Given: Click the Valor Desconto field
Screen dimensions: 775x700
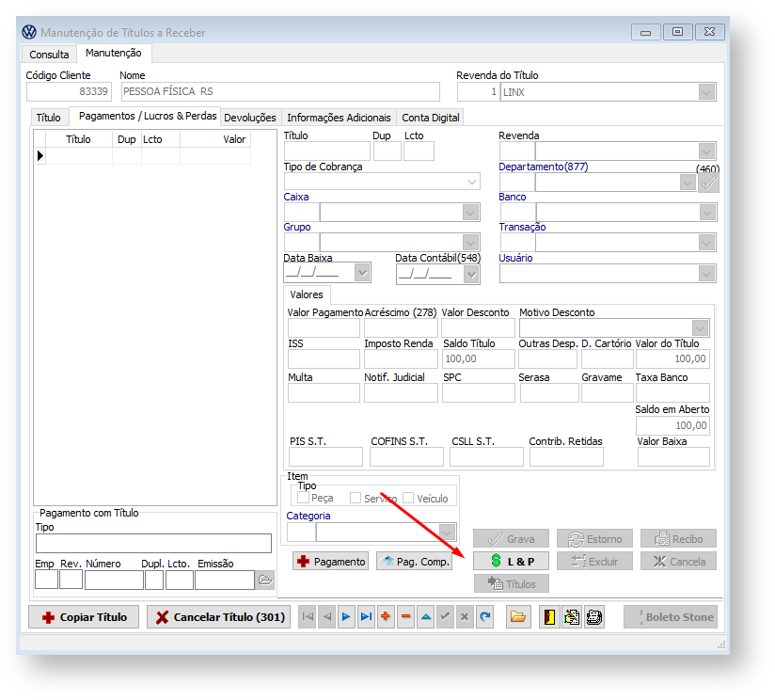Looking at the screenshot, I should click(478, 327).
